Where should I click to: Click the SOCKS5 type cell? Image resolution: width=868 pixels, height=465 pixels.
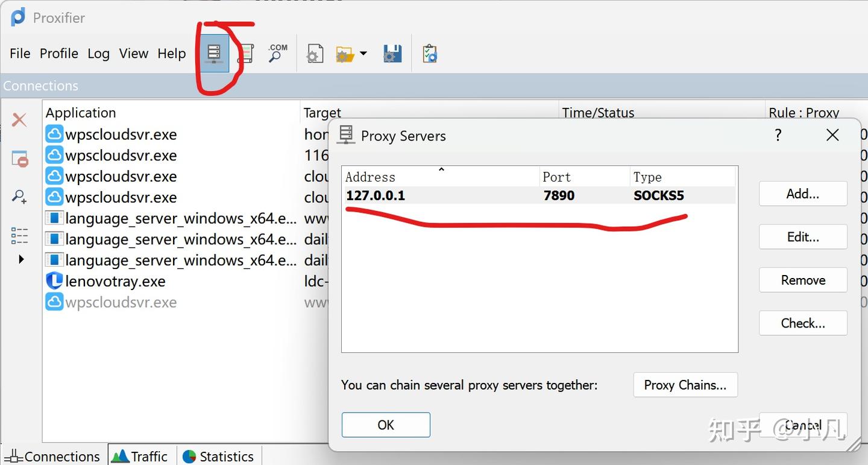pos(659,195)
